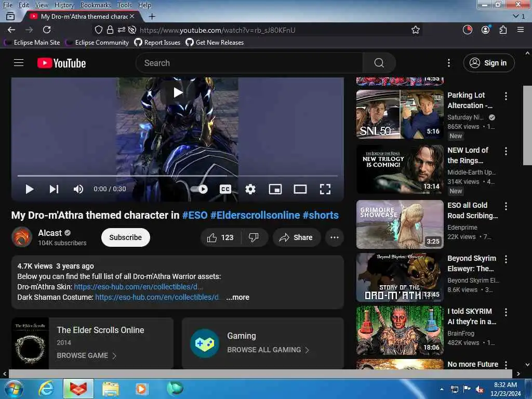This screenshot has height=399, width=532.
Task: Subscribe to Alcast channel
Action: (x=126, y=237)
